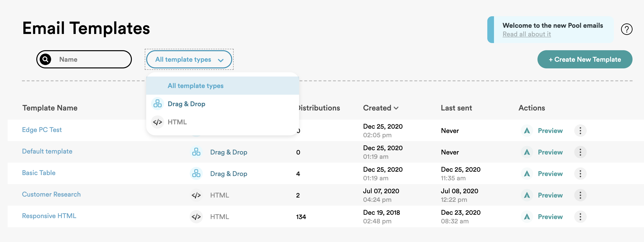Click Create New Template button
The width and height of the screenshot is (644, 242).
pos(585,59)
